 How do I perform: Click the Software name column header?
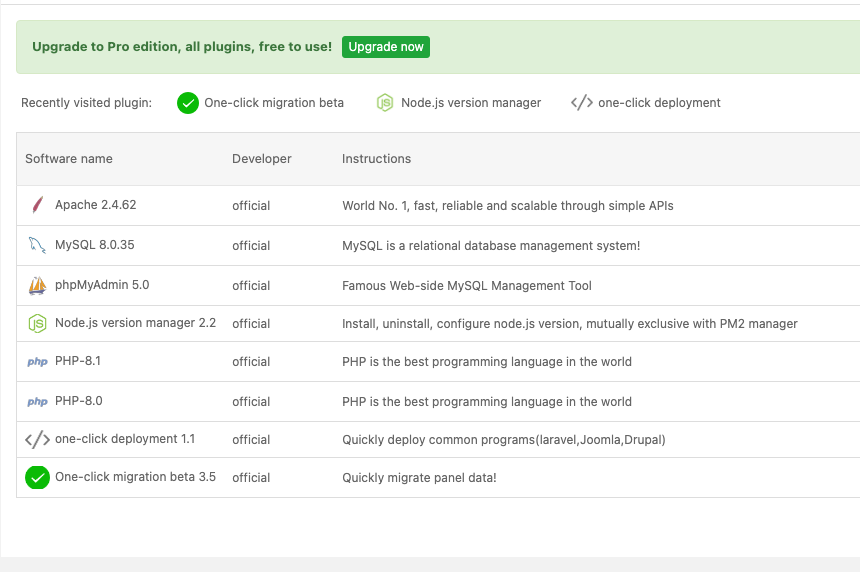pyautogui.click(x=69, y=159)
